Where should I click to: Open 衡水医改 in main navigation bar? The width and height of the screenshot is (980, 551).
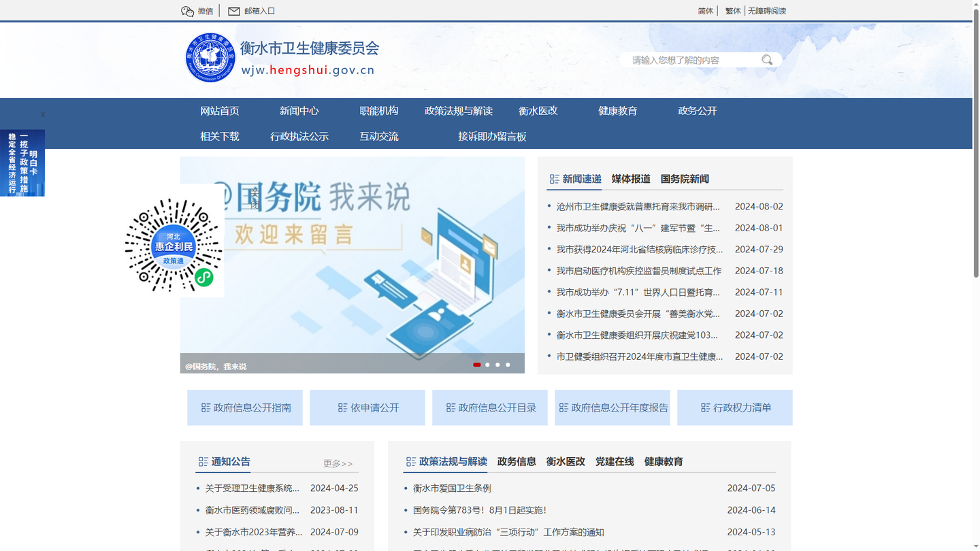pos(538,111)
